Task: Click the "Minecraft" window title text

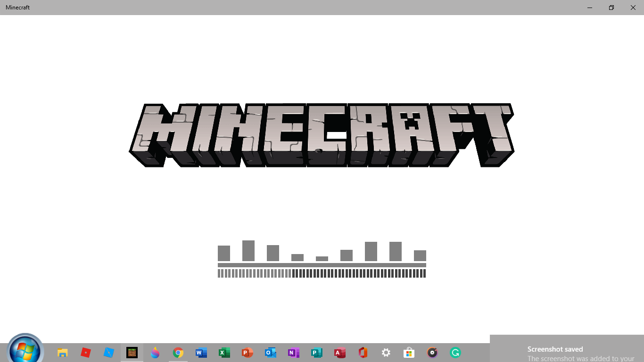Action: (x=18, y=8)
